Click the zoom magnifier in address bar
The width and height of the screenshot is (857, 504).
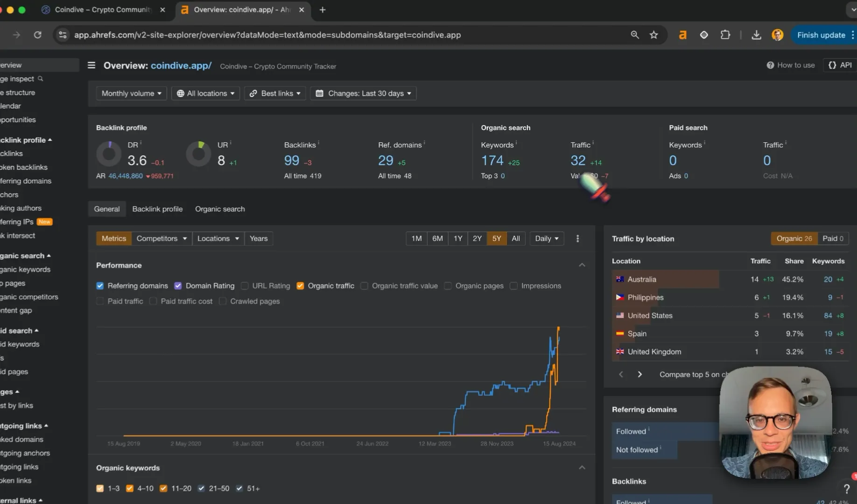click(634, 35)
